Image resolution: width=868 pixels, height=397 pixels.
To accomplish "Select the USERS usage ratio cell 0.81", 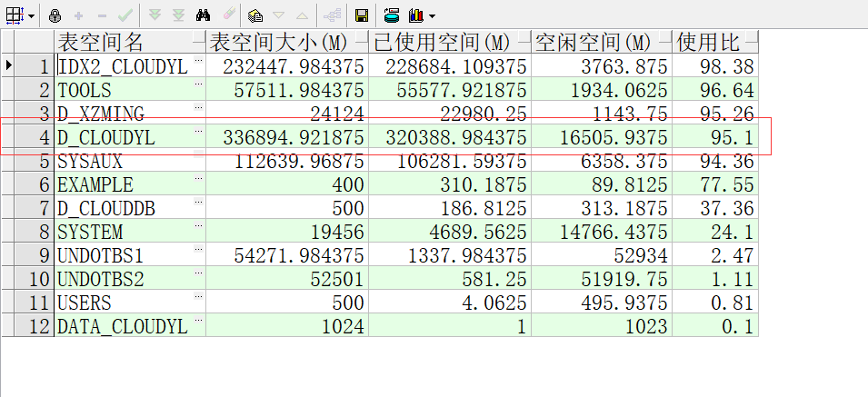I will tap(714, 303).
